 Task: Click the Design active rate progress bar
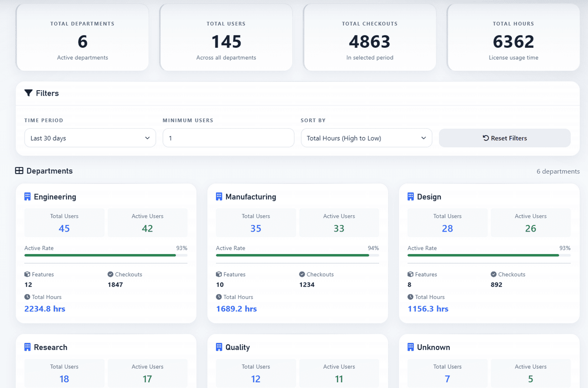pos(489,255)
